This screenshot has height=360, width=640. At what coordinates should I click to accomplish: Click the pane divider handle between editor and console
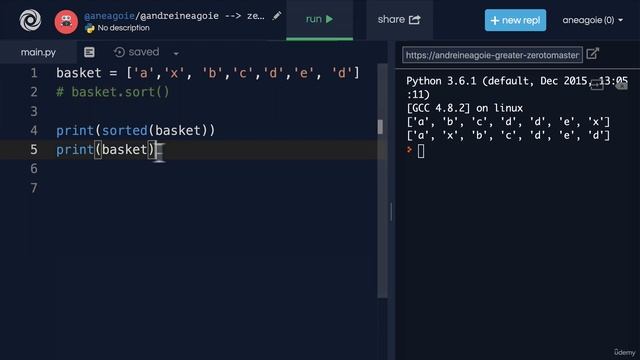point(391,212)
